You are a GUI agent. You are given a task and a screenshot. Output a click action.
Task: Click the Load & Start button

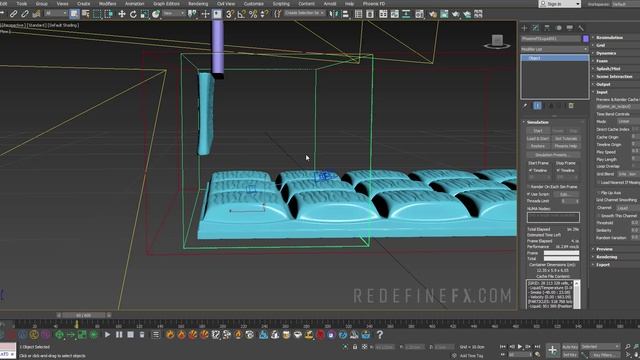coord(538,139)
